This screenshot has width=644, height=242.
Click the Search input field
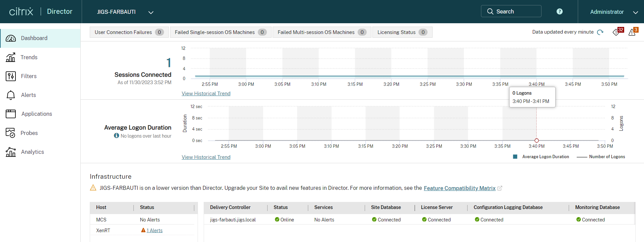pyautogui.click(x=511, y=11)
